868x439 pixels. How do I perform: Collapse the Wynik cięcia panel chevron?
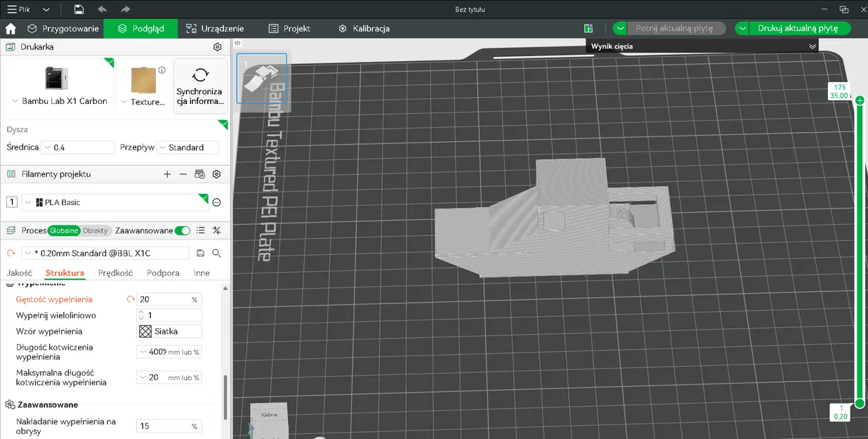point(813,45)
